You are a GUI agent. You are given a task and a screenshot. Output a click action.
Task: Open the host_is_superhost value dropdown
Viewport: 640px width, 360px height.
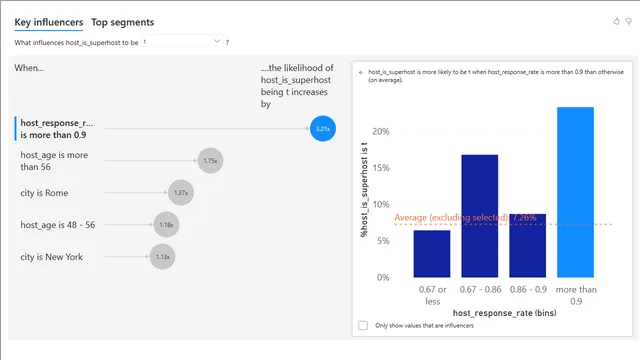coord(182,41)
